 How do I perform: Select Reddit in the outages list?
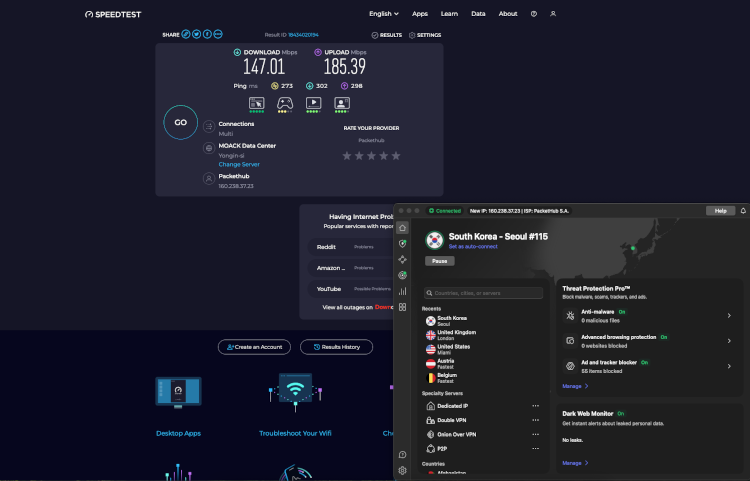pos(351,247)
